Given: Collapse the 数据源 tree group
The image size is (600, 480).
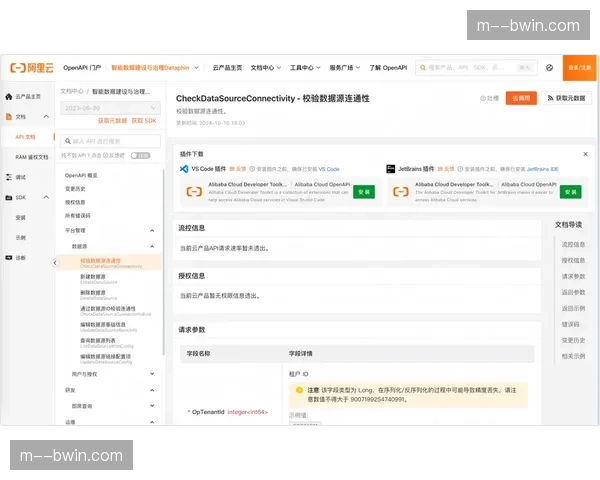Looking at the screenshot, I should tap(152, 247).
